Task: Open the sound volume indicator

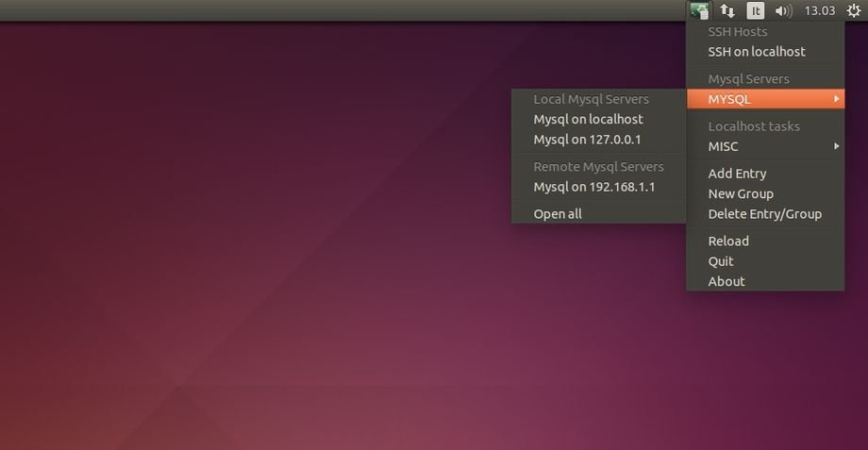Action: [x=783, y=11]
